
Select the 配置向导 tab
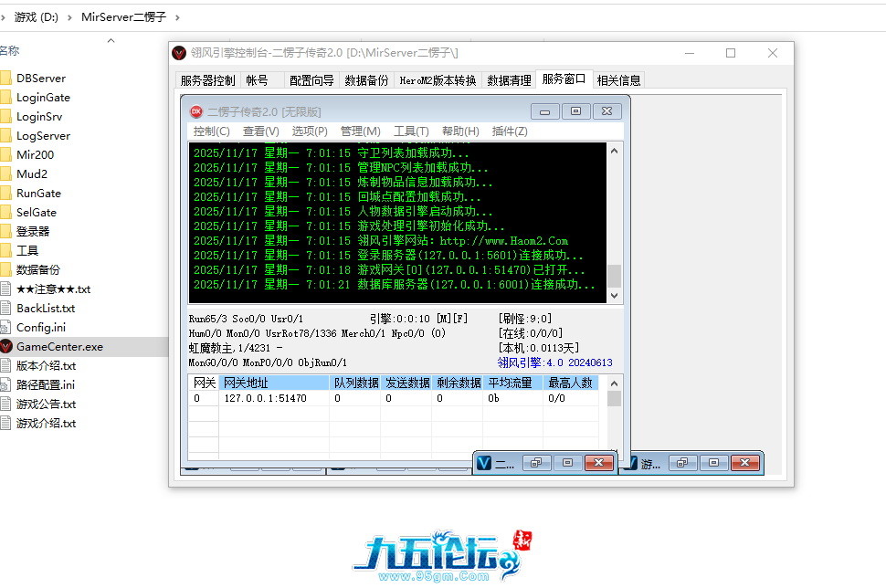(311, 80)
